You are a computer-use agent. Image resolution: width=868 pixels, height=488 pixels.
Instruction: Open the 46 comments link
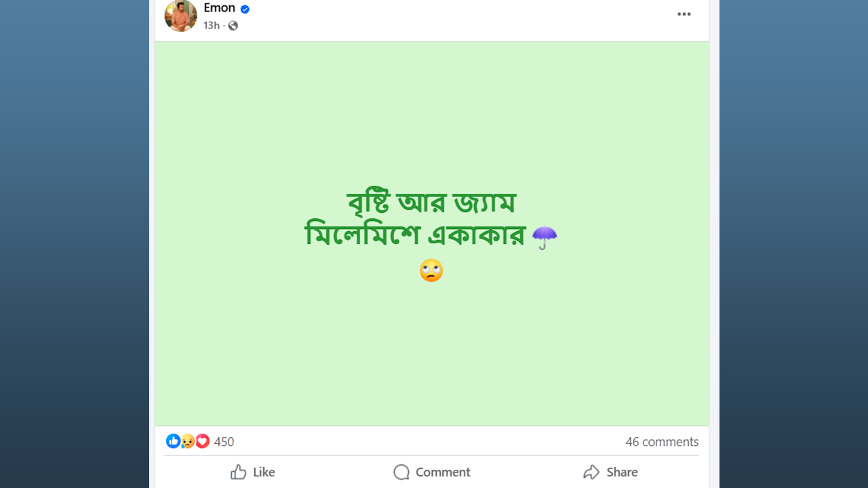point(661,442)
